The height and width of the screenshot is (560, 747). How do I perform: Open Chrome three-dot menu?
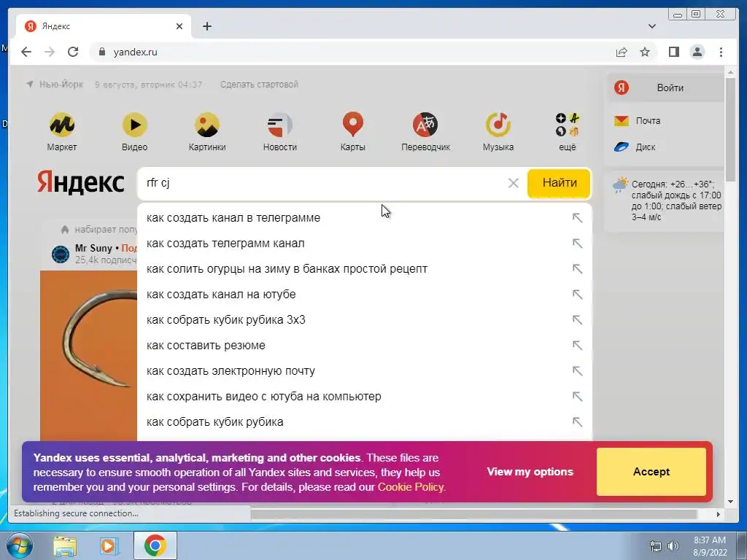[721, 52]
